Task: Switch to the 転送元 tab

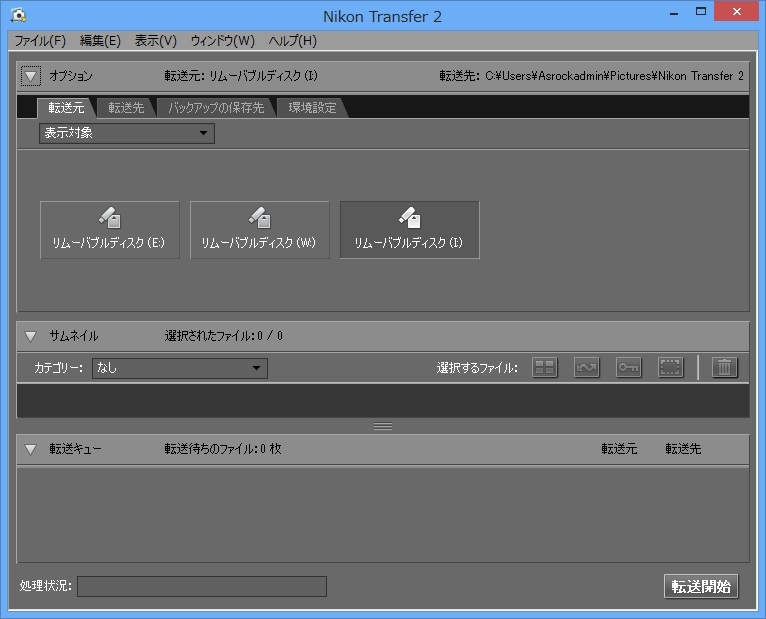Action: 66,108
